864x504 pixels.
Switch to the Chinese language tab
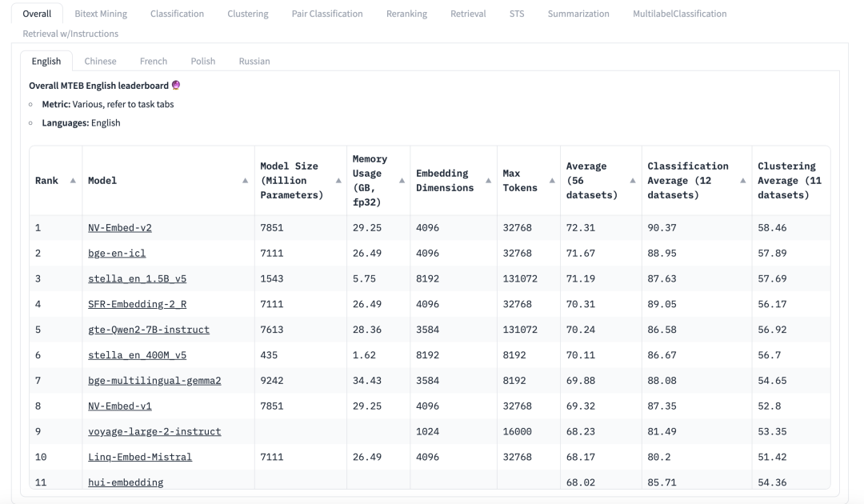tap(100, 61)
